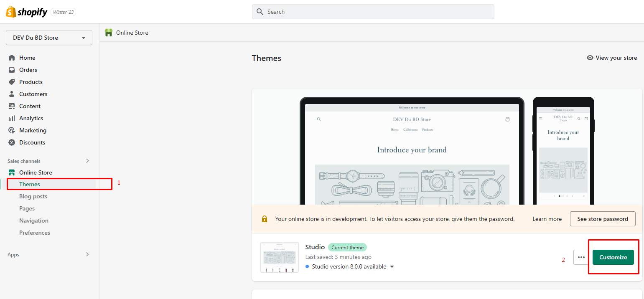Expand the Studio version 8.0.0 dropdown arrow
The height and width of the screenshot is (299, 644).
[x=392, y=267]
